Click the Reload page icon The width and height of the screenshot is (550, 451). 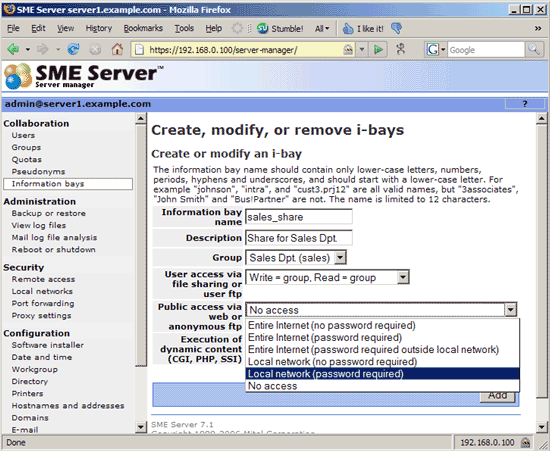[73, 49]
